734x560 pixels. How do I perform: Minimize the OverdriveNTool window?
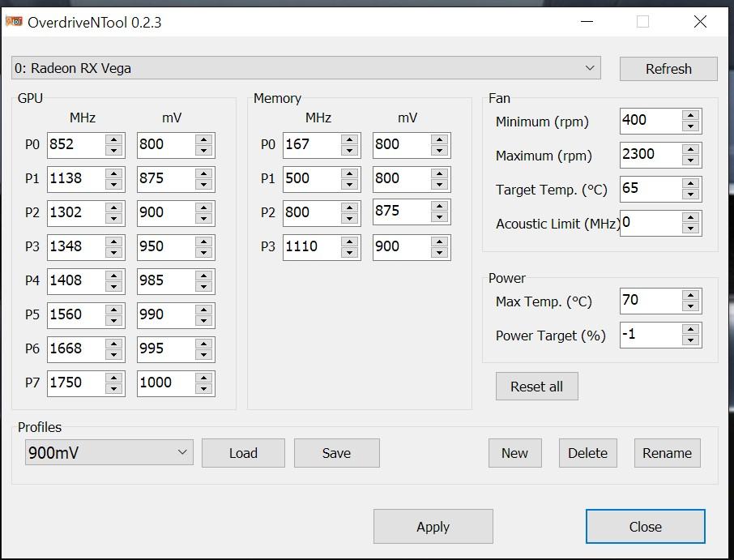(587, 22)
